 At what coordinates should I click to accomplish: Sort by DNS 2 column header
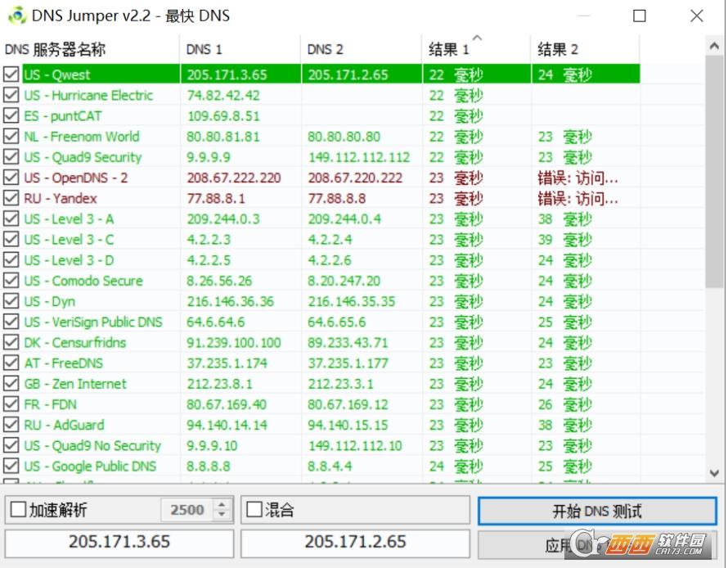tap(362, 49)
